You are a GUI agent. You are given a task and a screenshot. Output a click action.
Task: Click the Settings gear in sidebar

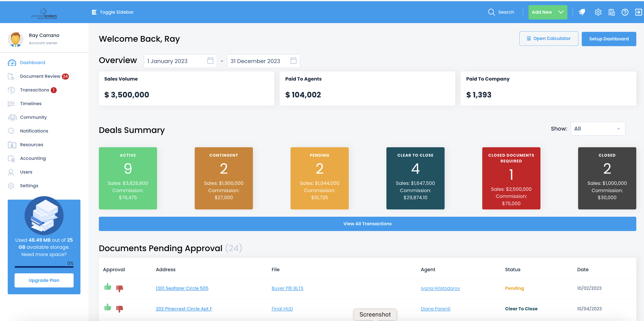tap(11, 186)
